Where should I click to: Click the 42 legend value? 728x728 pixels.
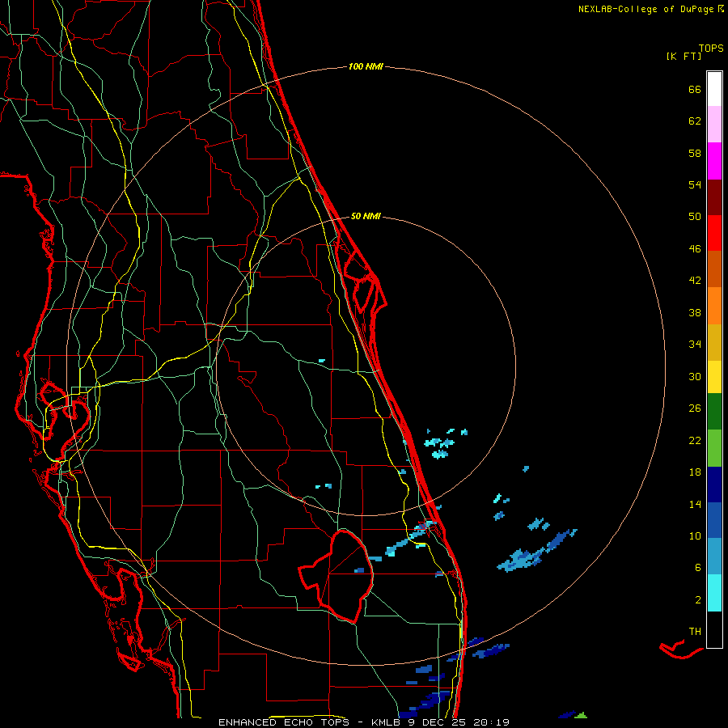(x=695, y=281)
